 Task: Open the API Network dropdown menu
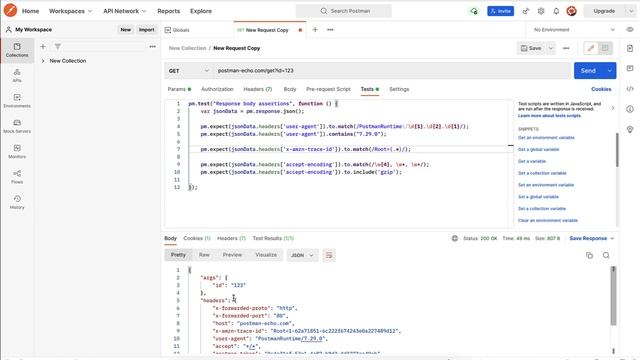click(124, 11)
